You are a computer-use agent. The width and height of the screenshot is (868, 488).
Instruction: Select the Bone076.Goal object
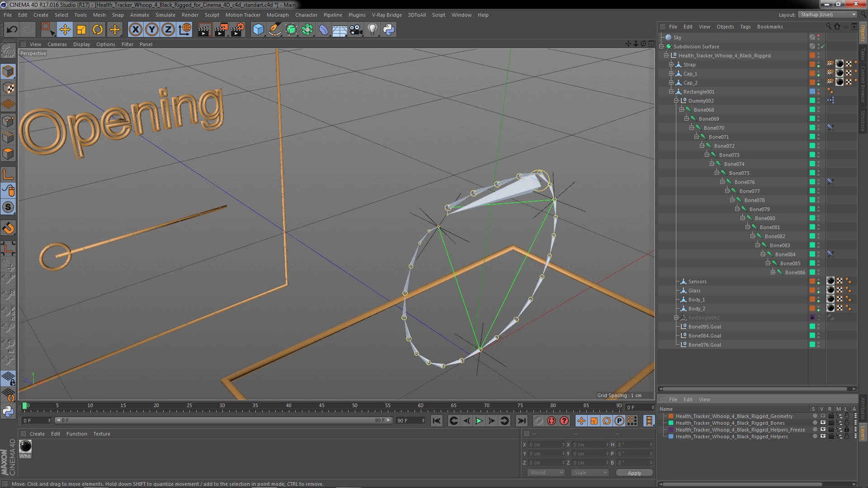pos(704,345)
